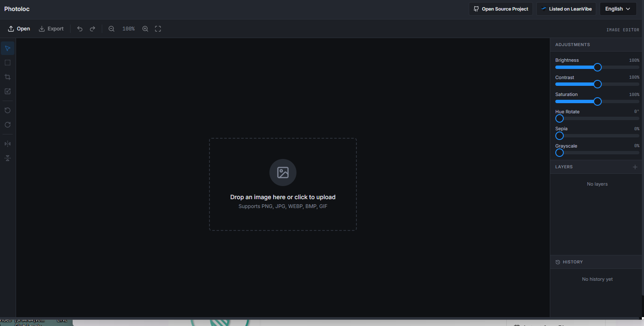Rotate image clockwise from left sidebar
Image resolution: width=644 pixels, height=326 pixels.
tap(8, 125)
